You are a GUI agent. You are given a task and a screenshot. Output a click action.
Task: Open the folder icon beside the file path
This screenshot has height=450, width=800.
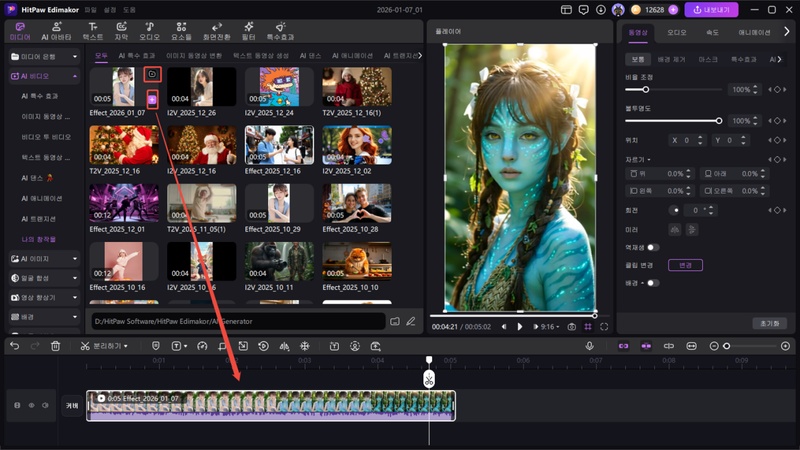[x=395, y=321]
